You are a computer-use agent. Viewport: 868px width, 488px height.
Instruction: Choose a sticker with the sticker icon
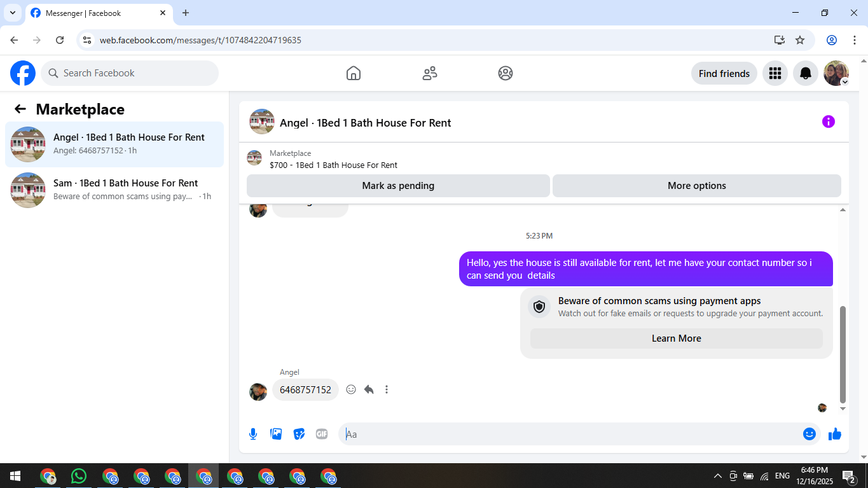[x=299, y=434]
